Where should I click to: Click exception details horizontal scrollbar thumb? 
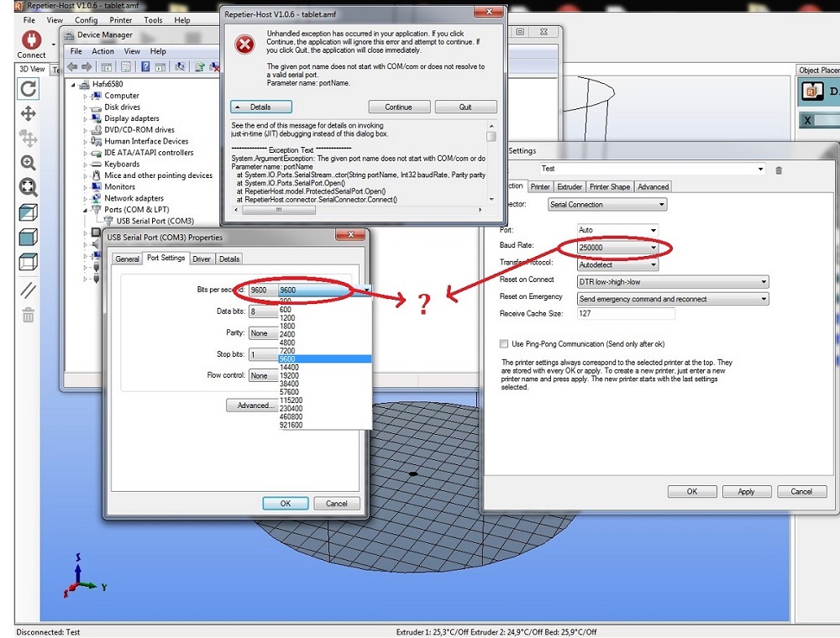(279, 211)
